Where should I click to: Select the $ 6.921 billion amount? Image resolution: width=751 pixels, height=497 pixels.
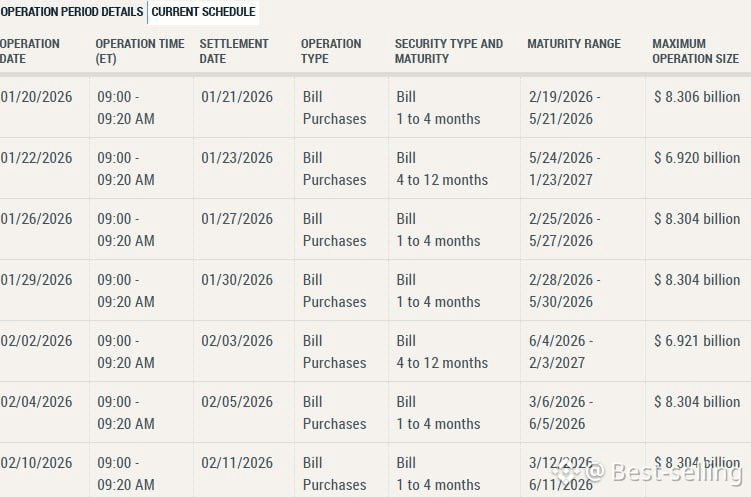[x=696, y=341]
